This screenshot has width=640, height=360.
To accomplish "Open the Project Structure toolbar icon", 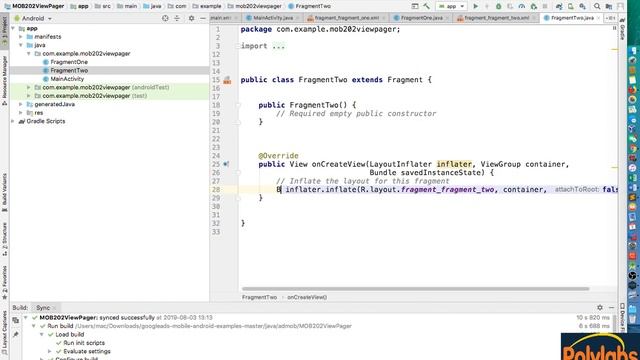I will [609, 6].
